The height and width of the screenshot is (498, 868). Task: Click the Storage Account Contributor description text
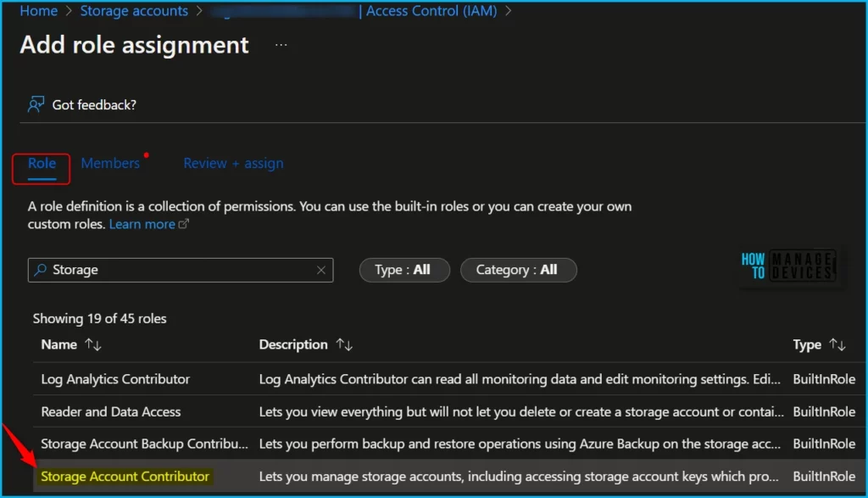click(x=519, y=477)
